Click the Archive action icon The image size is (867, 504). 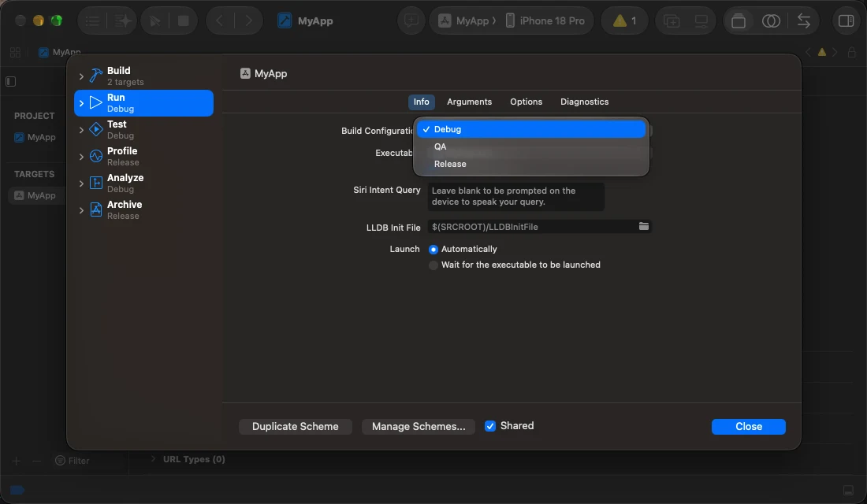click(96, 209)
